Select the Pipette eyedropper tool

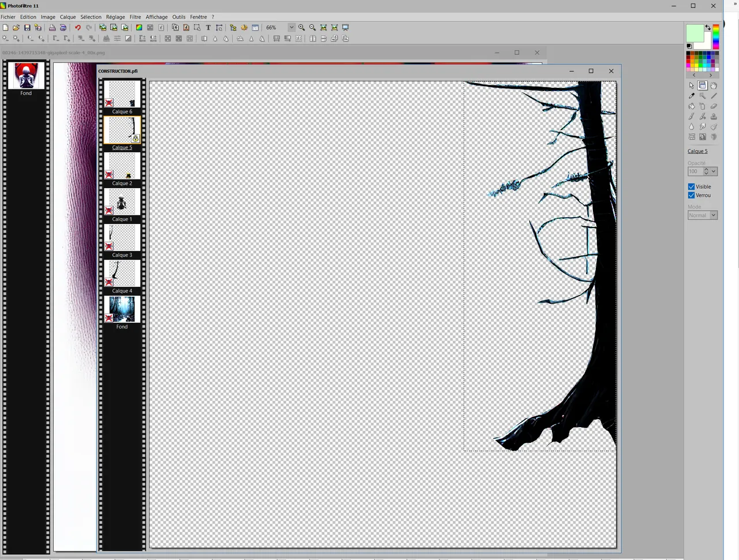coord(692,96)
